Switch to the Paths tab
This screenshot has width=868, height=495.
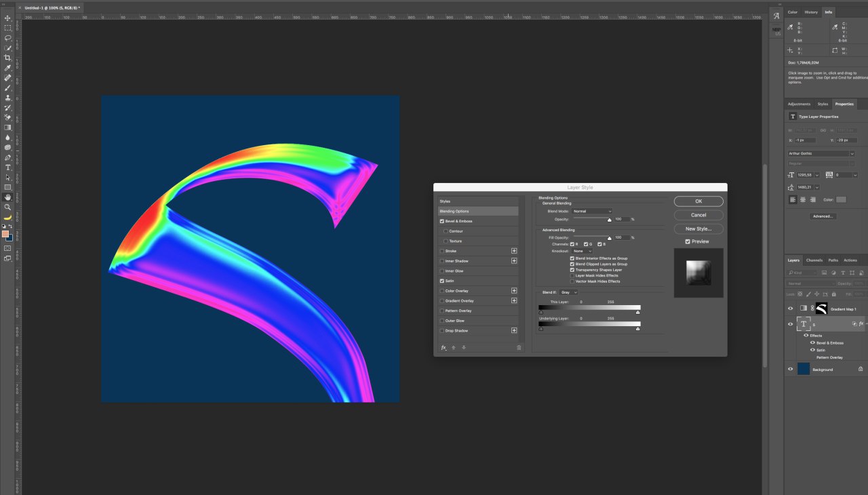(x=833, y=260)
